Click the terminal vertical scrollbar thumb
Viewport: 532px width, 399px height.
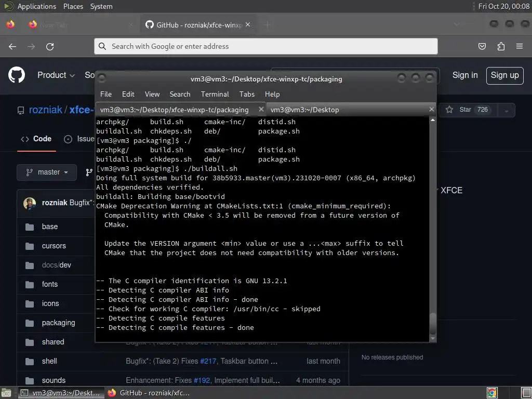[x=433, y=324]
